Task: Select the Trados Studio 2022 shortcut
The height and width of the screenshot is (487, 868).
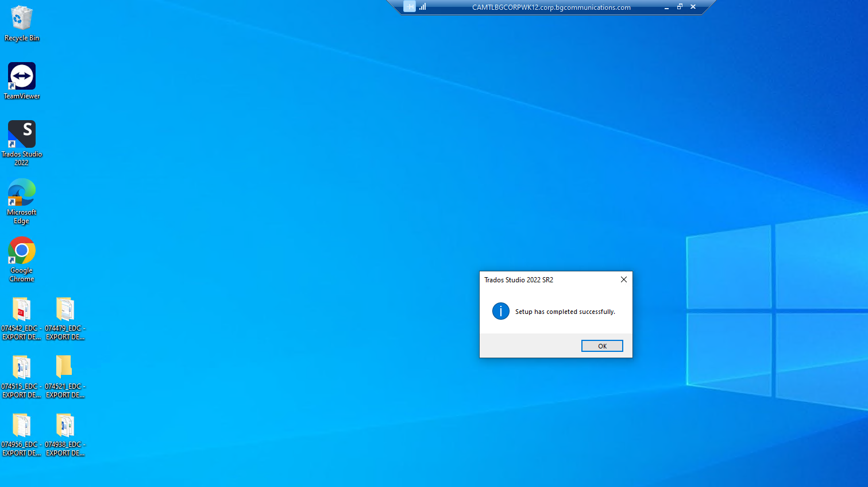Action: coord(21,143)
